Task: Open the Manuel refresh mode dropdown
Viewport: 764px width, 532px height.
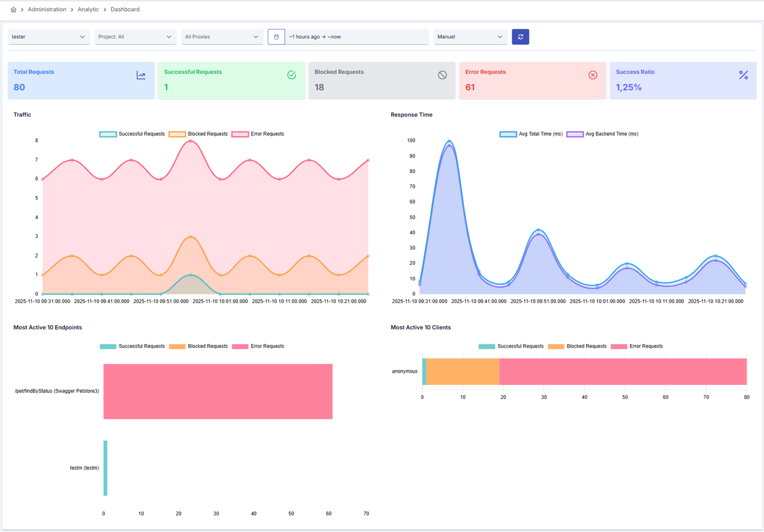Action: pos(470,37)
